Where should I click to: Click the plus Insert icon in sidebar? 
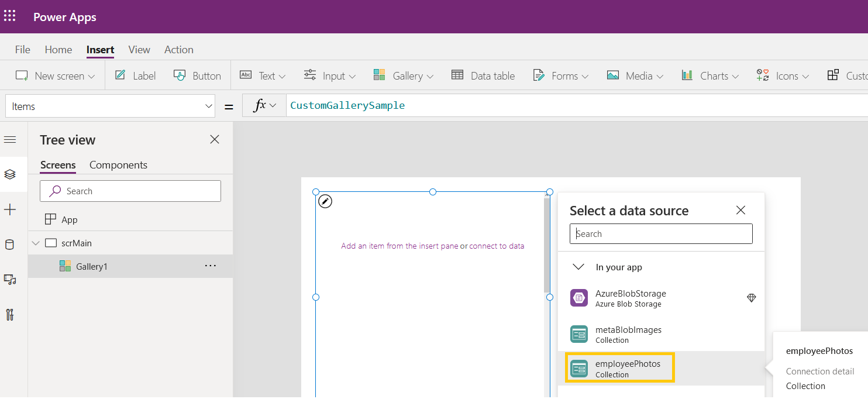10,210
